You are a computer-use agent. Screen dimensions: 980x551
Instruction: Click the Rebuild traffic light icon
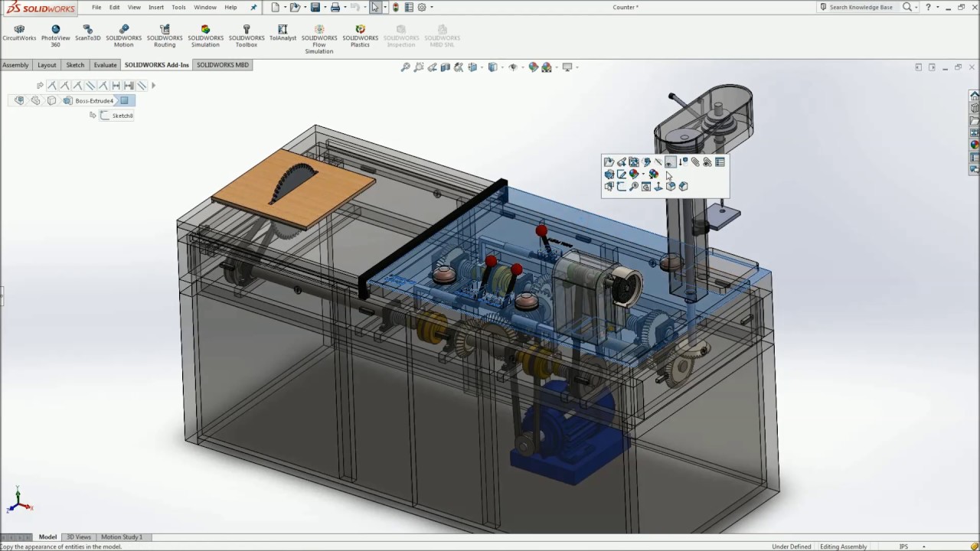pyautogui.click(x=395, y=8)
